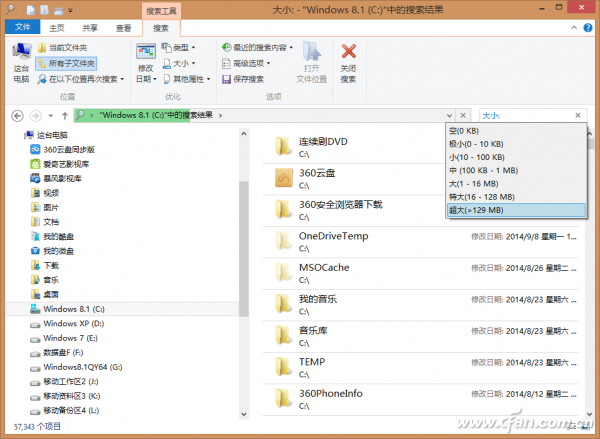This screenshot has width=600, height=439.
Task: Click the navigation pane scrollbar thumb
Action: 243,249
